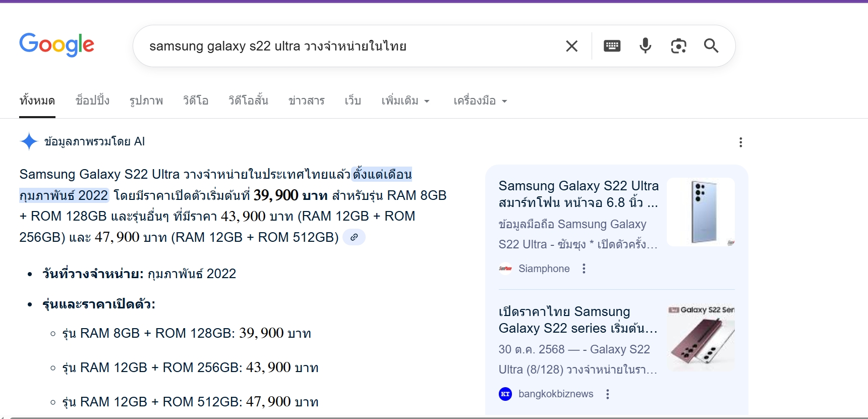Click the Siamphone site favicon
This screenshot has height=419, width=868.
tap(505, 269)
